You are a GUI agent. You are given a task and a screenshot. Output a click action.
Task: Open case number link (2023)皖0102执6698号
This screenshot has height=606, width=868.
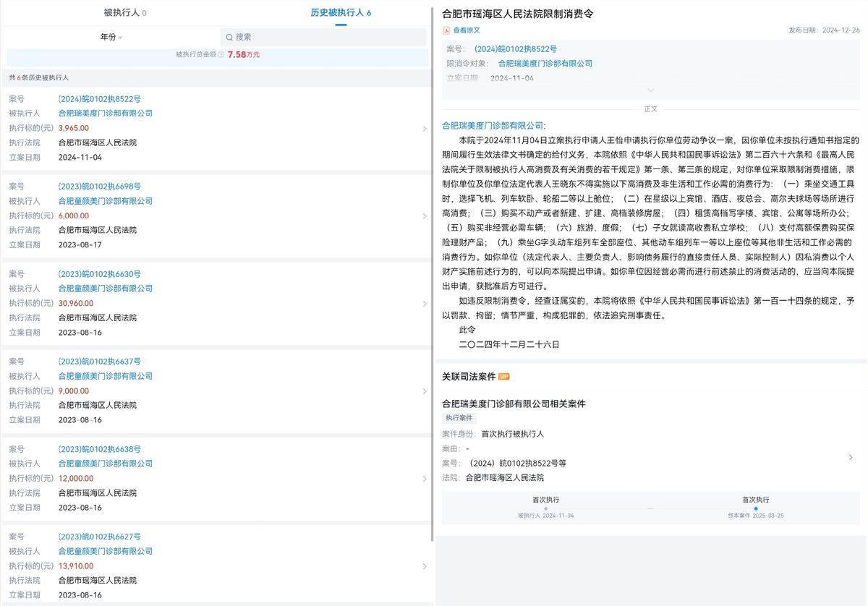click(x=100, y=187)
